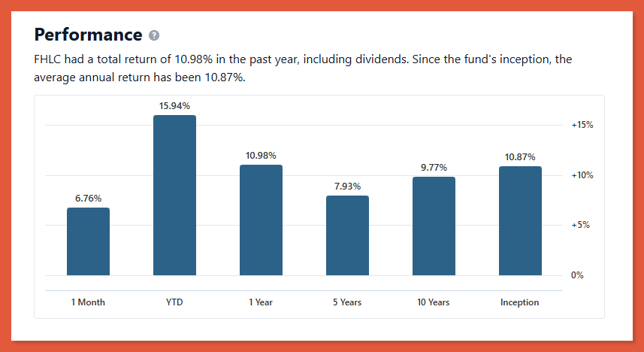Click the 10 Years axis label
644x352 pixels.
point(434,302)
